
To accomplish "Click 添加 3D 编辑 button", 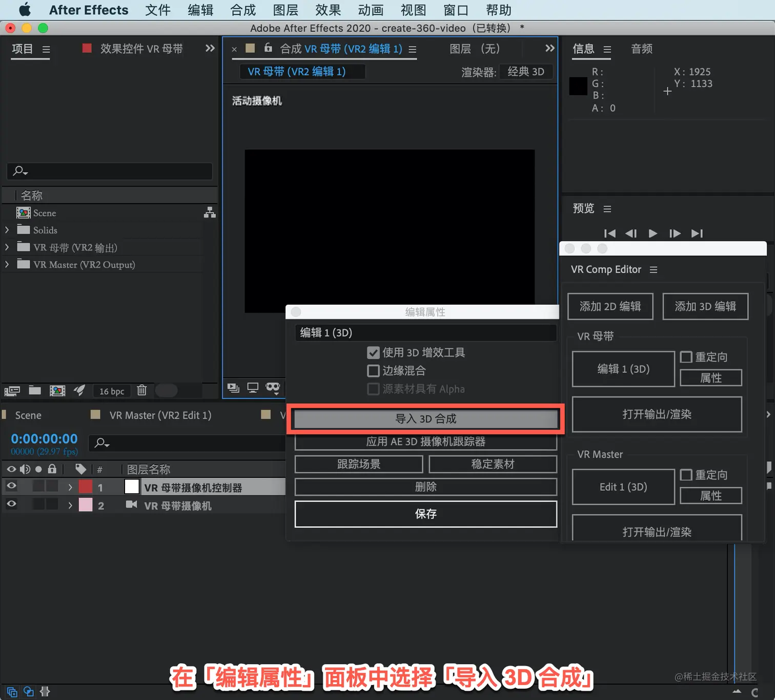I will (705, 307).
